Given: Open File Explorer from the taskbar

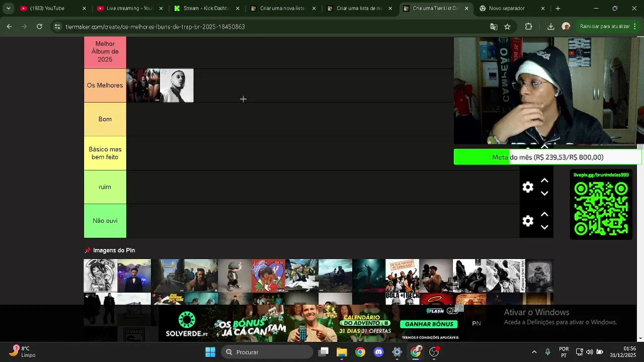Looking at the screenshot, I should coord(342,352).
